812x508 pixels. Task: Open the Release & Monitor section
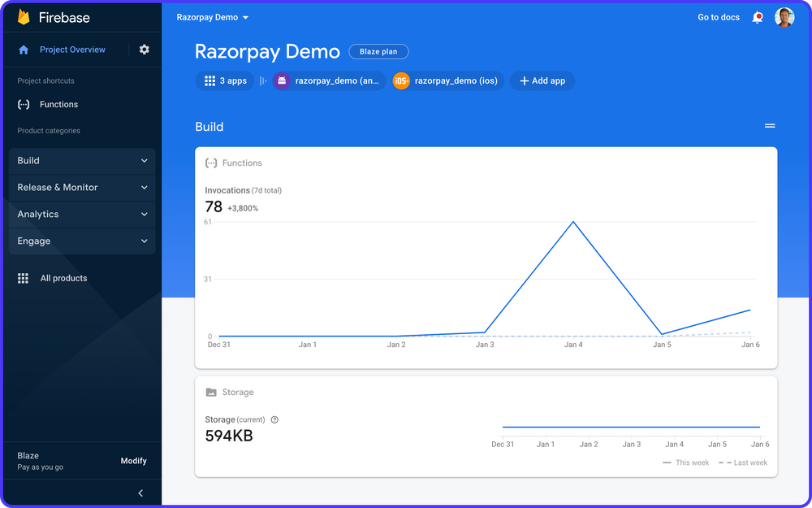click(x=81, y=187)
